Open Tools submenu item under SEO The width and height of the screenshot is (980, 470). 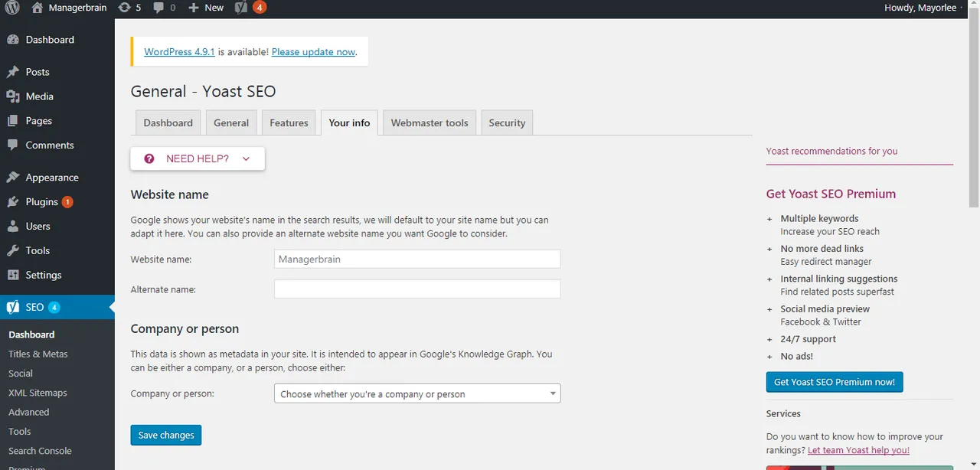pyautogui.click(x=20, y=432)
